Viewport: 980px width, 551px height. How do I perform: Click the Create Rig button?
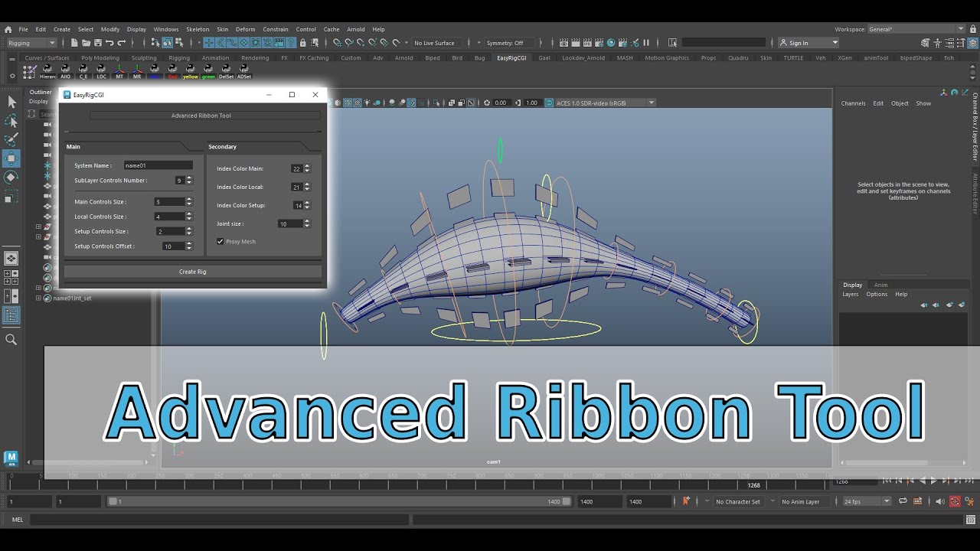point(192,272)
